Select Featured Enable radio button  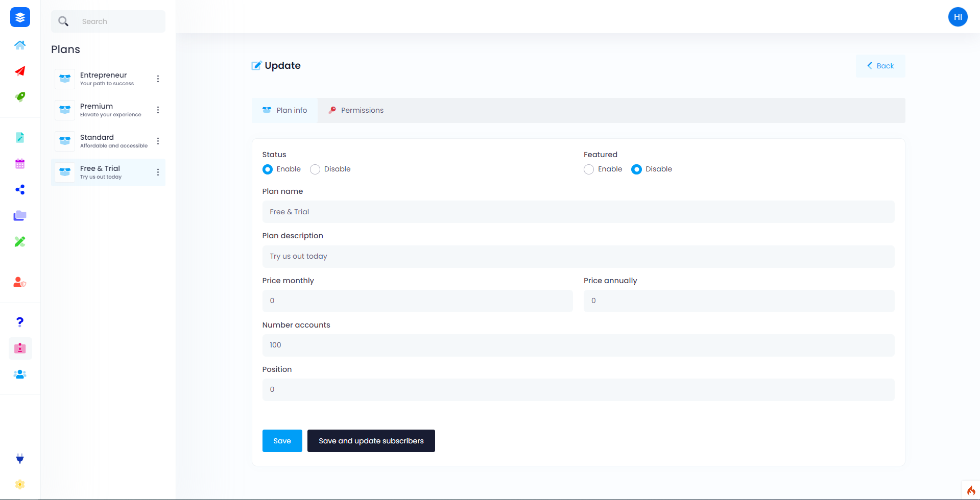[x=589, y=169]
